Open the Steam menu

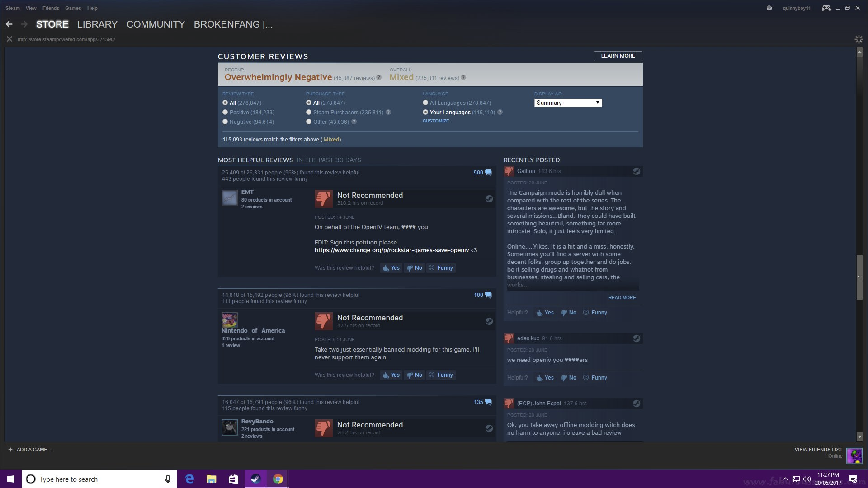pyautogui.click(x=13, y=8)
